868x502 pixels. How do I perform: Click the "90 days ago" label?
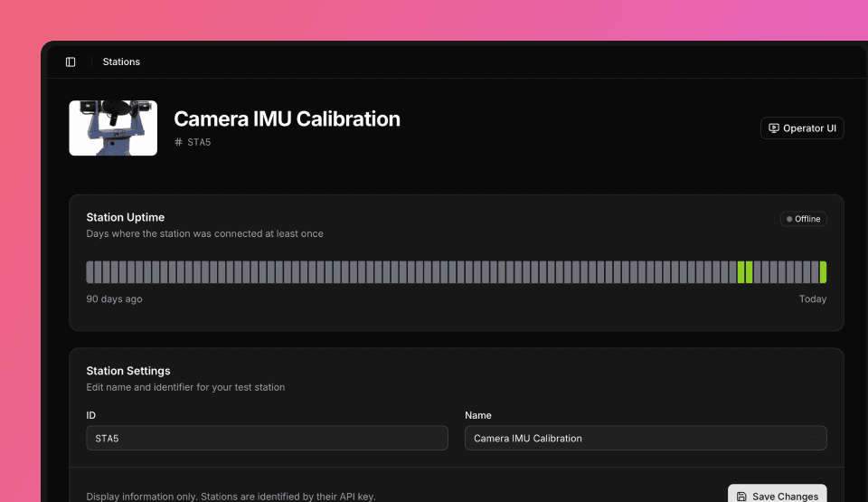point(114,299)
